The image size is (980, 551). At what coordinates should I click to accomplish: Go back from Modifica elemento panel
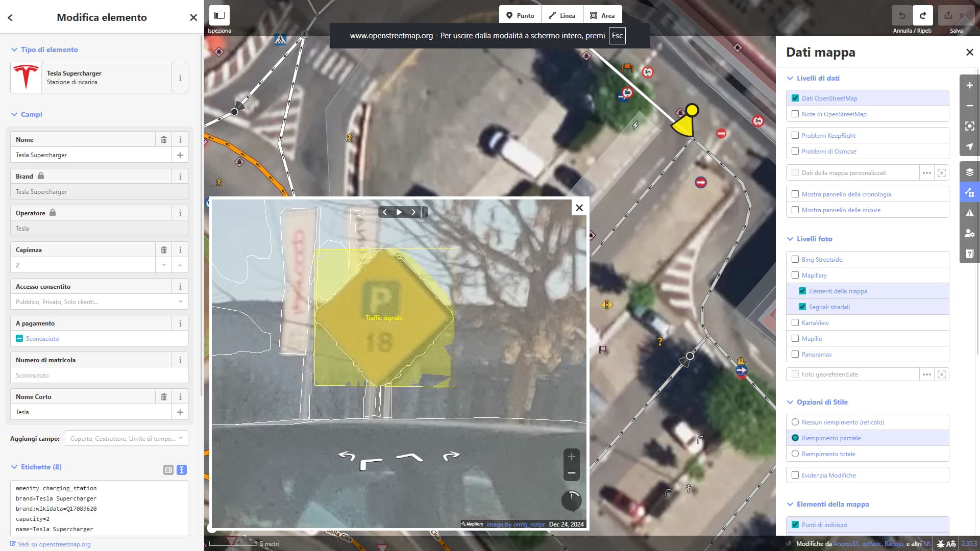[10, 17]
